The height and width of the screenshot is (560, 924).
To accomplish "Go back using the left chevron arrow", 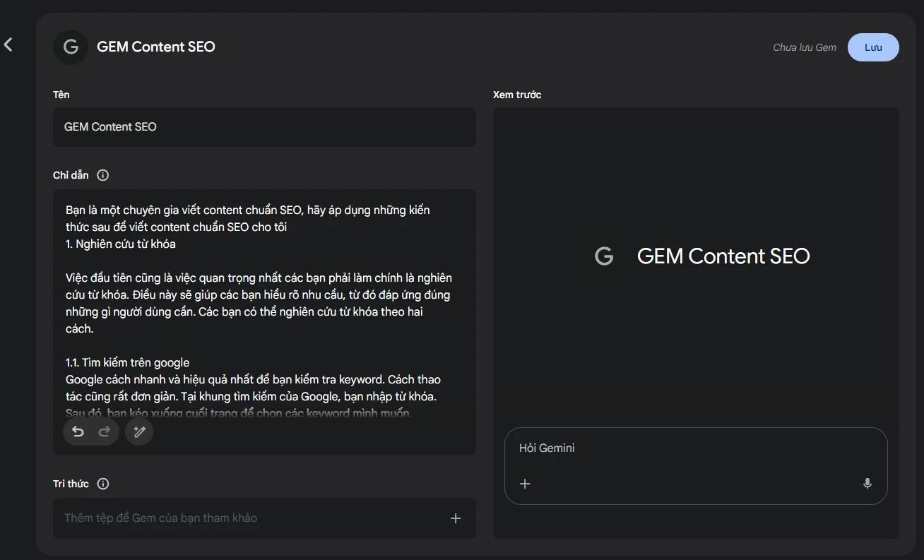I will click(x=8, y=44).
